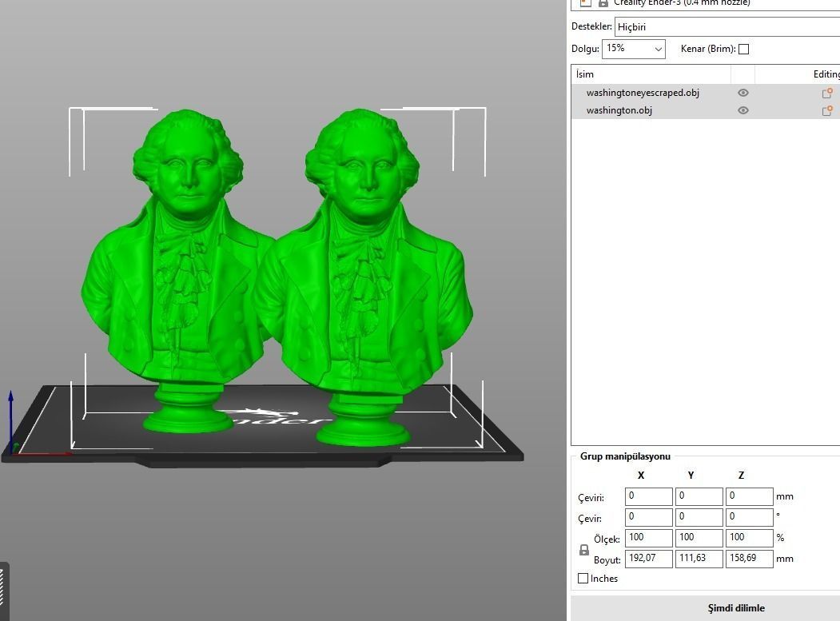The width and height of the screenshot is (840, 621).
Task: Expand the collapsed sidebar handle at bottom-left
Action: pyautogui.click(x=4, y=591)
